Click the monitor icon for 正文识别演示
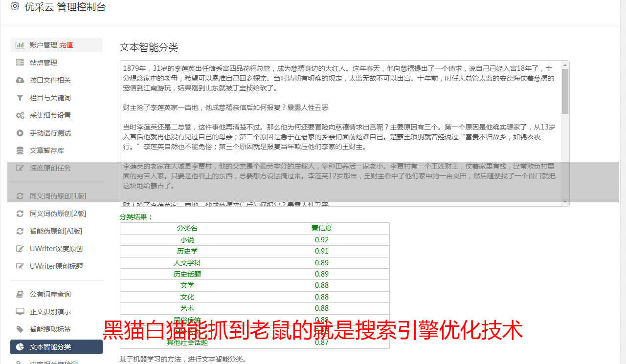The height and width of the screenshot is (364, 626). click(x=20, y=312)
